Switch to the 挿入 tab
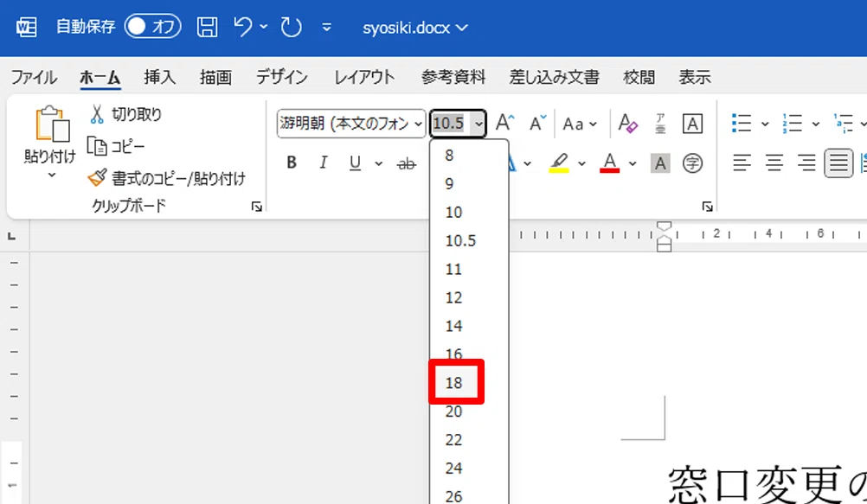867x504 pixels. click(160, 77)
